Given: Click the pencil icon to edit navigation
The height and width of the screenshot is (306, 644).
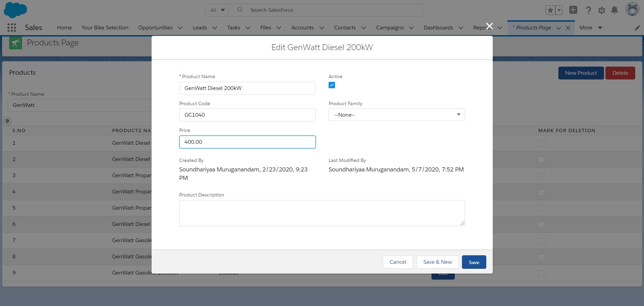Looking at the screenshot, I should (637, 28).
